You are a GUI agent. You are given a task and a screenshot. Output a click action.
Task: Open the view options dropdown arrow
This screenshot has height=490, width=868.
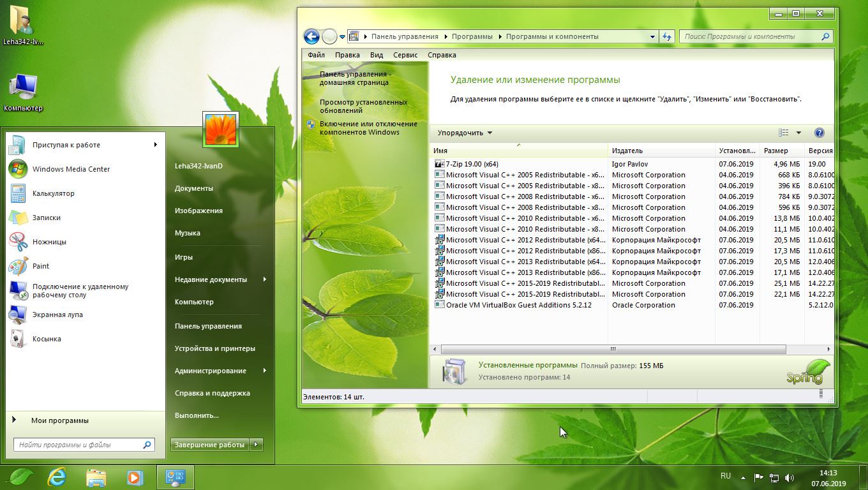pyautogui.click(x=798, y=133)
